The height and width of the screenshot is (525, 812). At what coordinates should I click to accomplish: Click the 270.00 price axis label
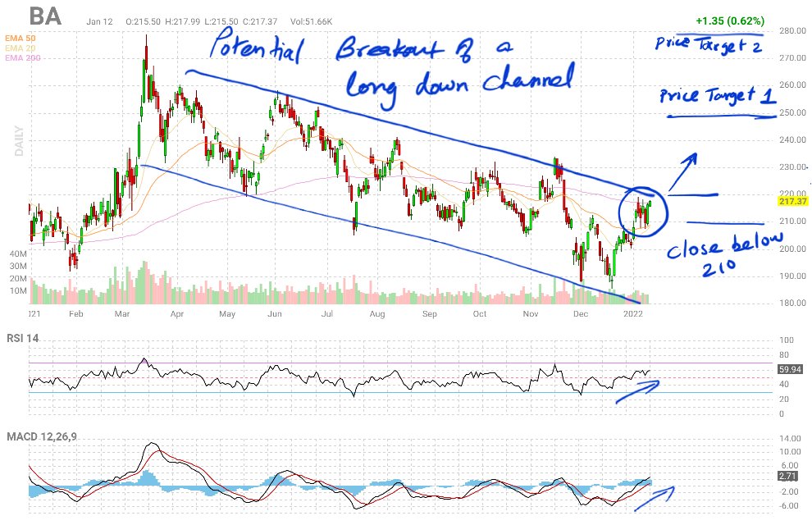tap(792, 58)
